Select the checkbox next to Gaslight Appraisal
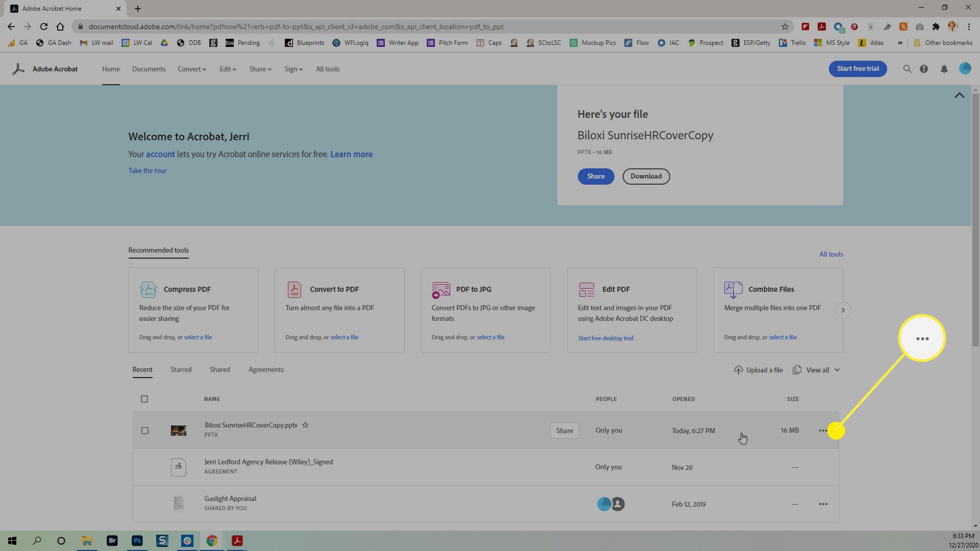 [x=144, y=503]
